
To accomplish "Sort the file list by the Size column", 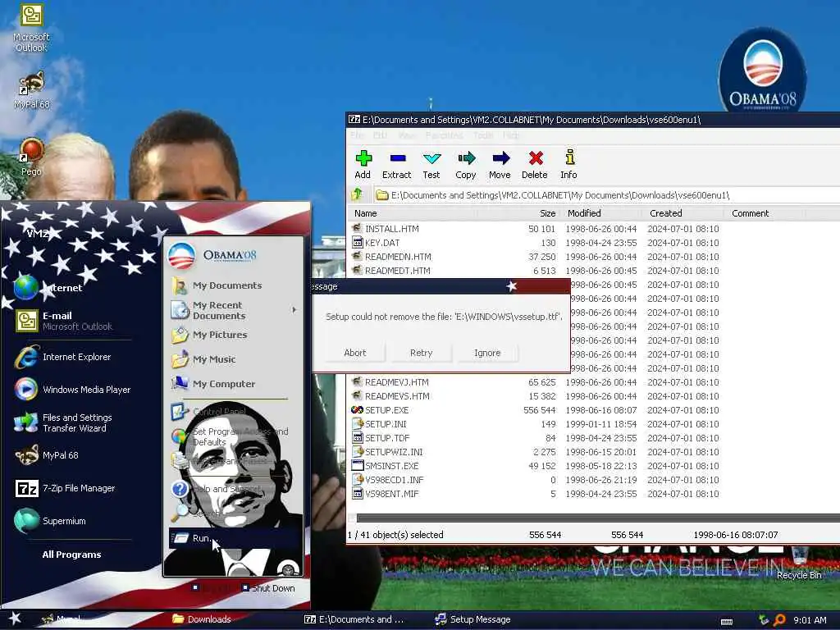I will coord(518,213).
